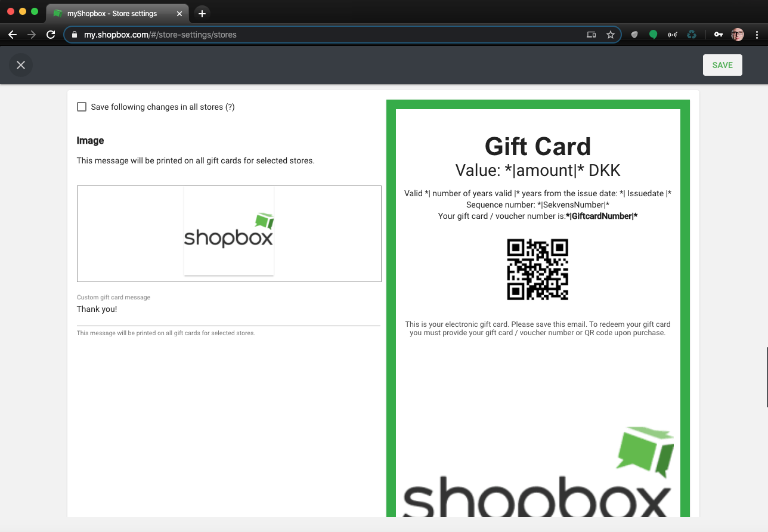Click the padlock site security icon
The height and width of the screenshot is (532, 768).
tap(75, 35)
